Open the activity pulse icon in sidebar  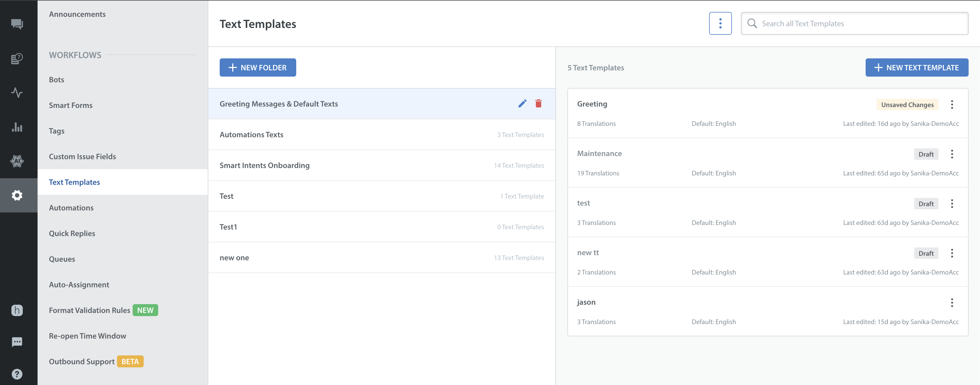pos(17,93)
